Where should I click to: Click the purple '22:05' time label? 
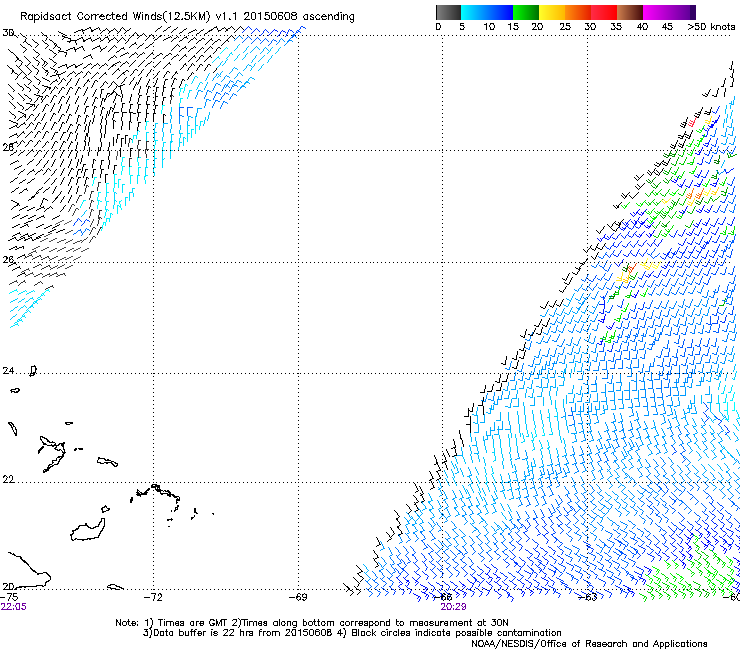[x=14, y=607]
